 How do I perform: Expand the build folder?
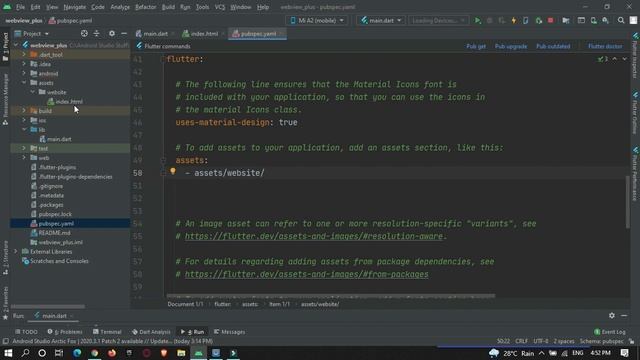24,111
